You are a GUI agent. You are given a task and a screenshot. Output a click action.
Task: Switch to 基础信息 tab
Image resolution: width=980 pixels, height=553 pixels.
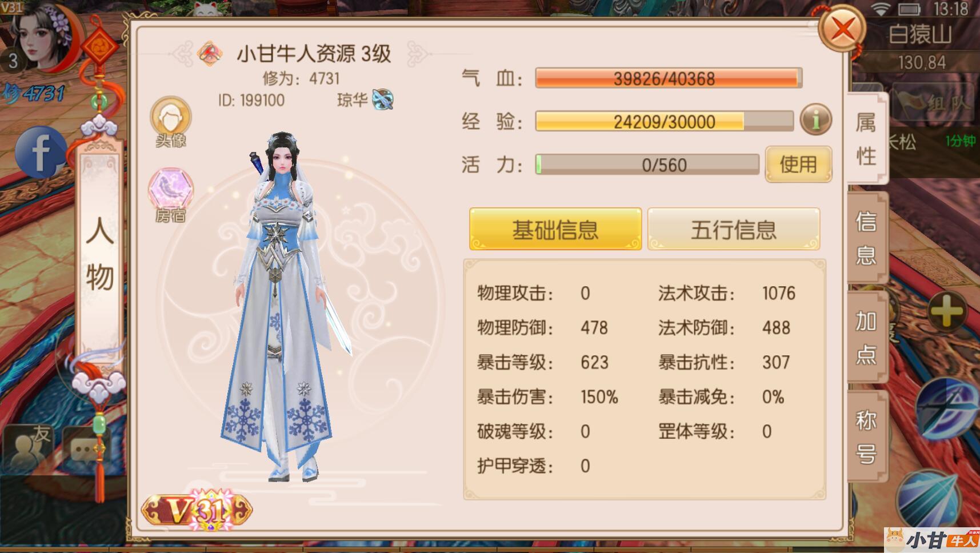555,229
